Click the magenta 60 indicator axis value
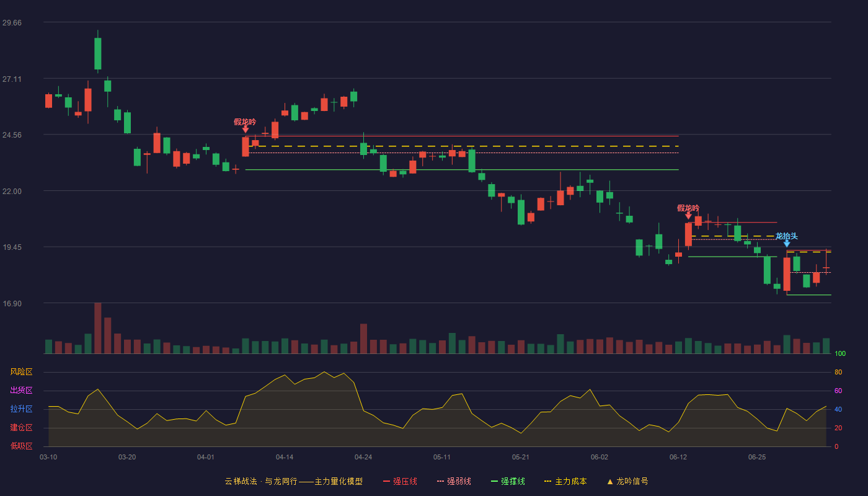This screenshot has height=496, width=868. click(838, 391)
